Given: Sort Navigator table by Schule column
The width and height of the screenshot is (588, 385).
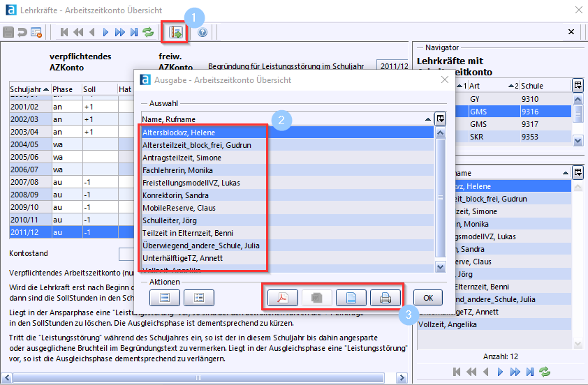Looking at the screenshot, I should (x=546, y=86).
